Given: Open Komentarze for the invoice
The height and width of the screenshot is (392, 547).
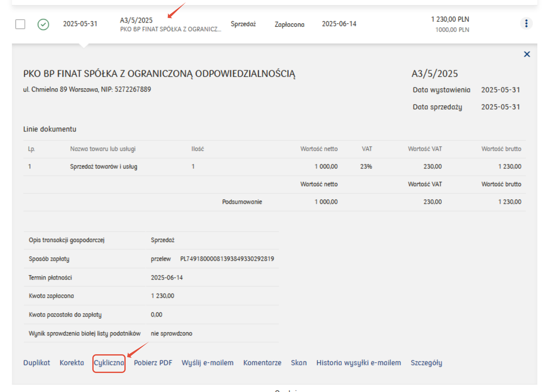Looking at the screenshot, I should (262, 363).
